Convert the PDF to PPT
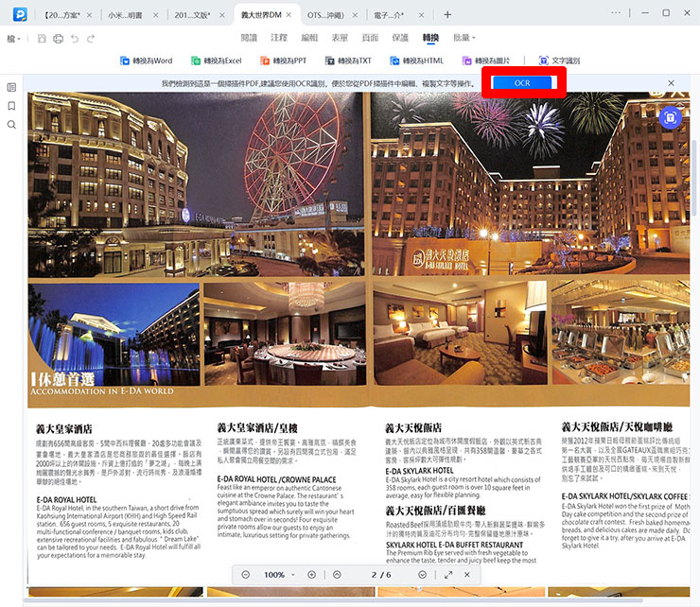 click(284, 61)
